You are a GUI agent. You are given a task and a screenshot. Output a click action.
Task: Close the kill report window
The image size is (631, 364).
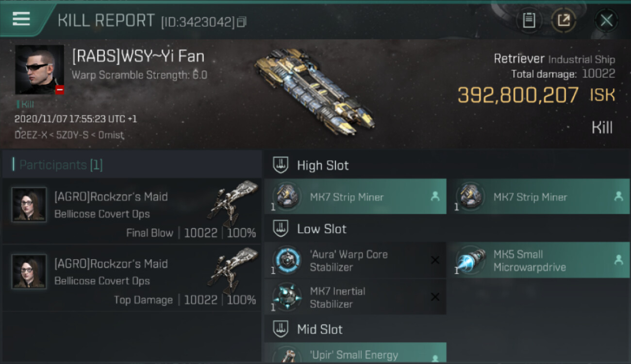click(606, 20)
